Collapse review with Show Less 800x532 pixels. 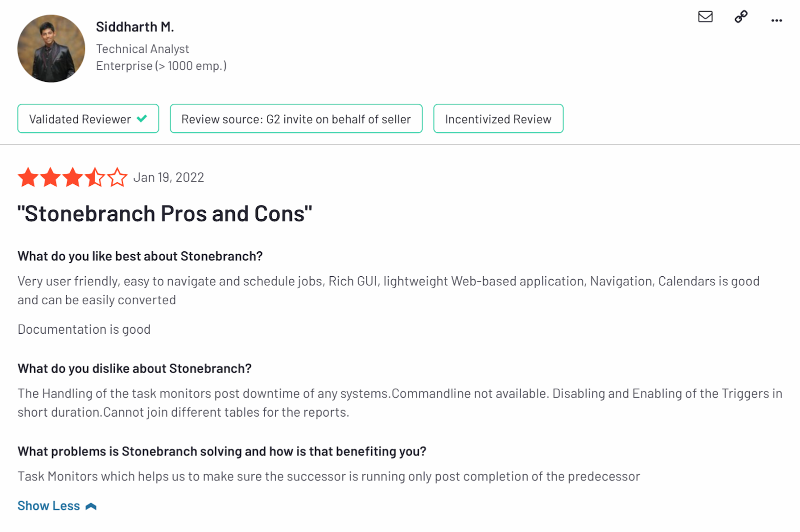click(49, 506)
